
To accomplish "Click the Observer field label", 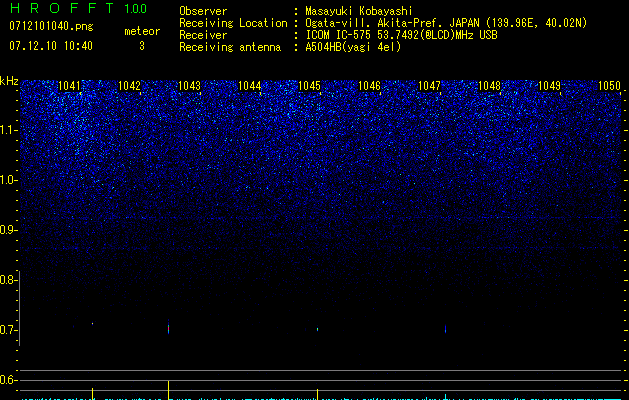I will coord(203,11).
